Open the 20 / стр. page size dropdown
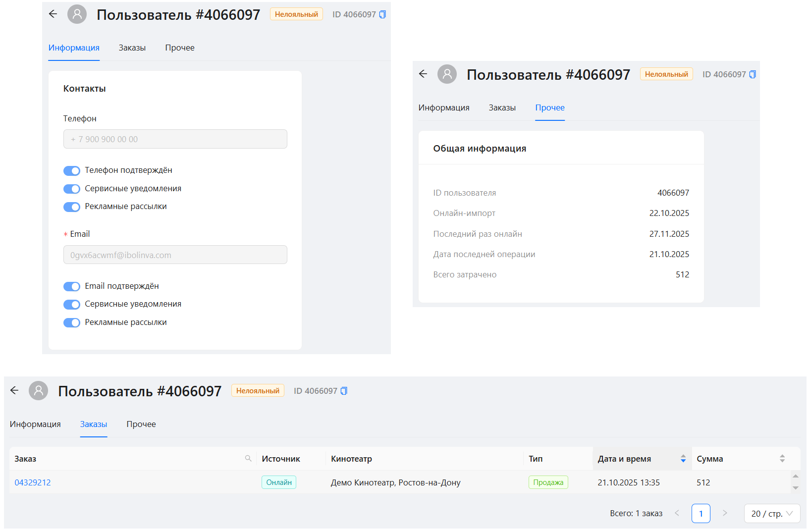The image size is (810, 532). point(771,514)
